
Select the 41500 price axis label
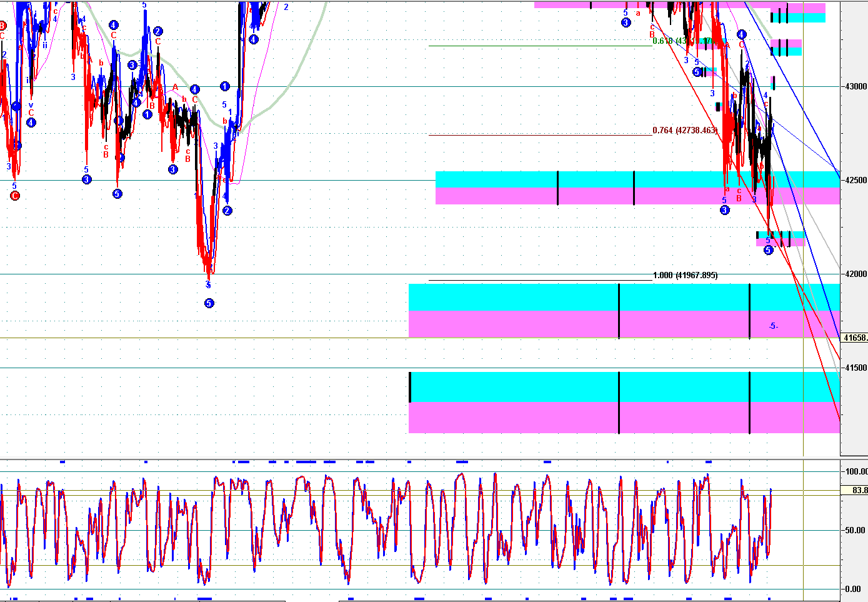tap(856, 368)
